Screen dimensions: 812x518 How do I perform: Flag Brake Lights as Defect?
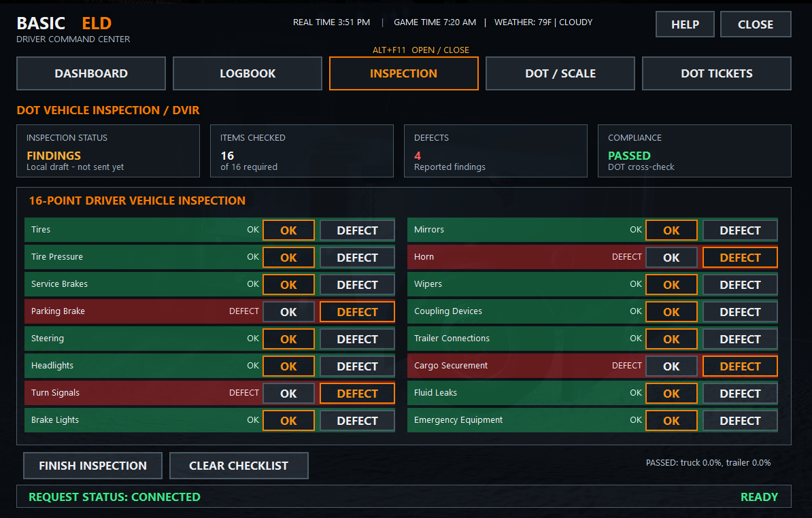357,420
